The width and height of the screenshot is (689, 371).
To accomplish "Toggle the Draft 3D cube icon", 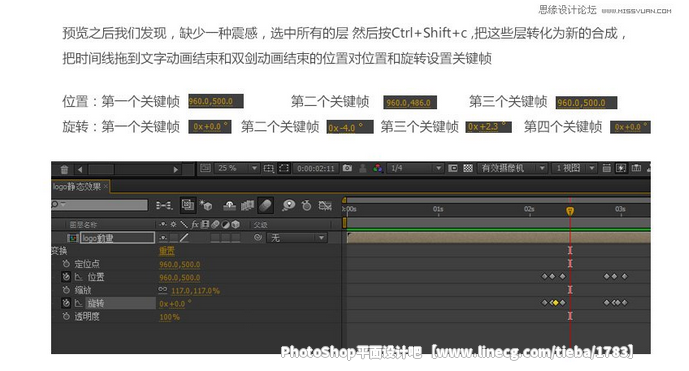I will pyautogui.click(x=206, y=205).
